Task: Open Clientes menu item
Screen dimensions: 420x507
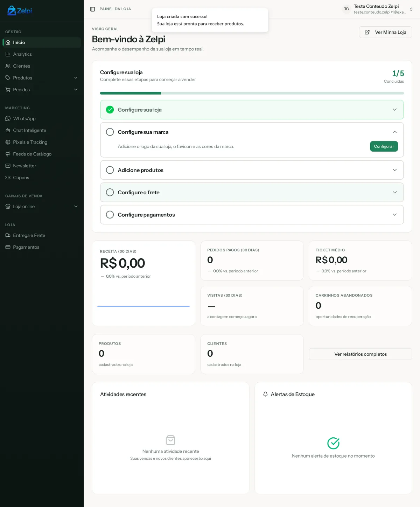Action: [x=42, y=66]
